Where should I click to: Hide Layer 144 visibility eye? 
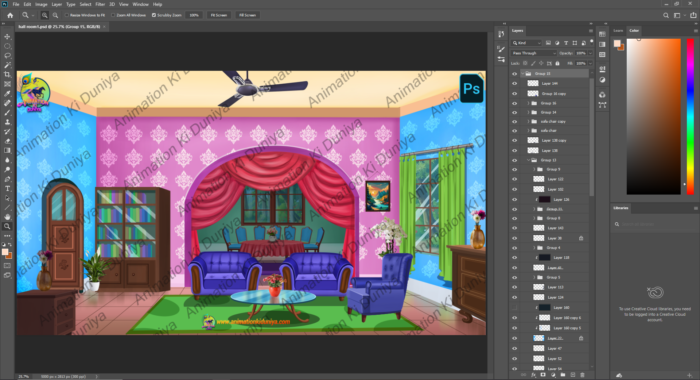point(514,84)
